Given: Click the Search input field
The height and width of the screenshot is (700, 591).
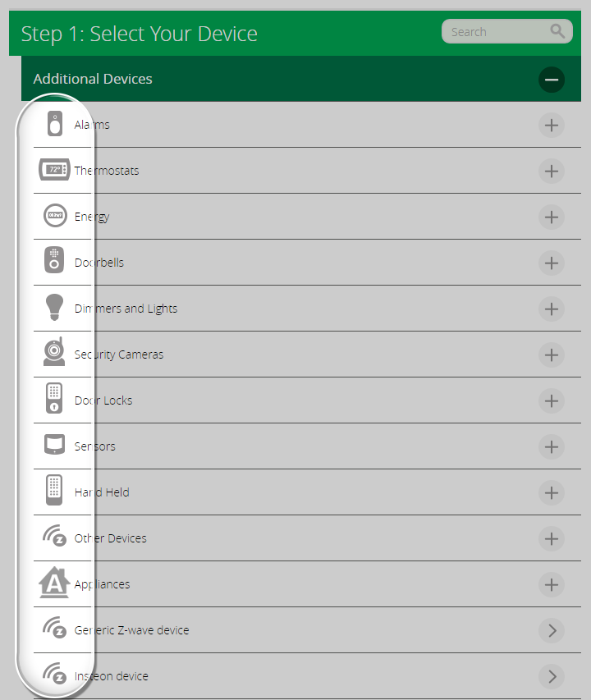Looking at the screenshot, I should tap(506, 31).
